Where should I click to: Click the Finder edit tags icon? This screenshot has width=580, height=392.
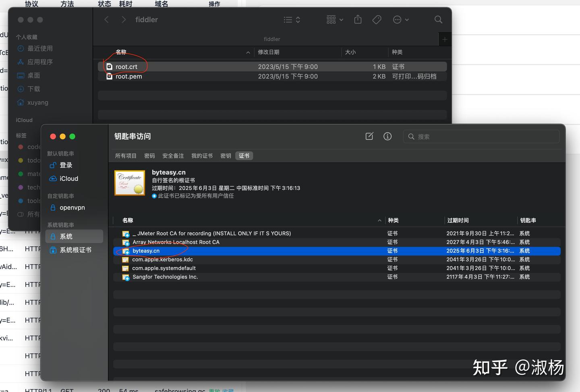(377, 19)
